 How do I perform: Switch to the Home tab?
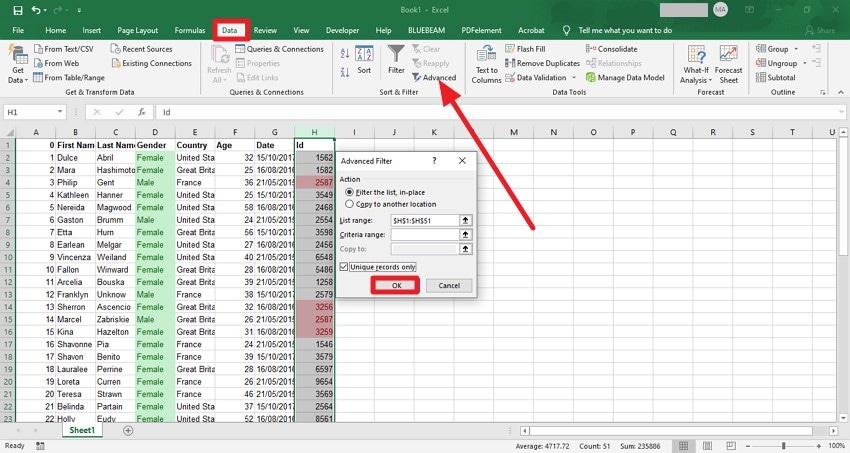[55, 30]
